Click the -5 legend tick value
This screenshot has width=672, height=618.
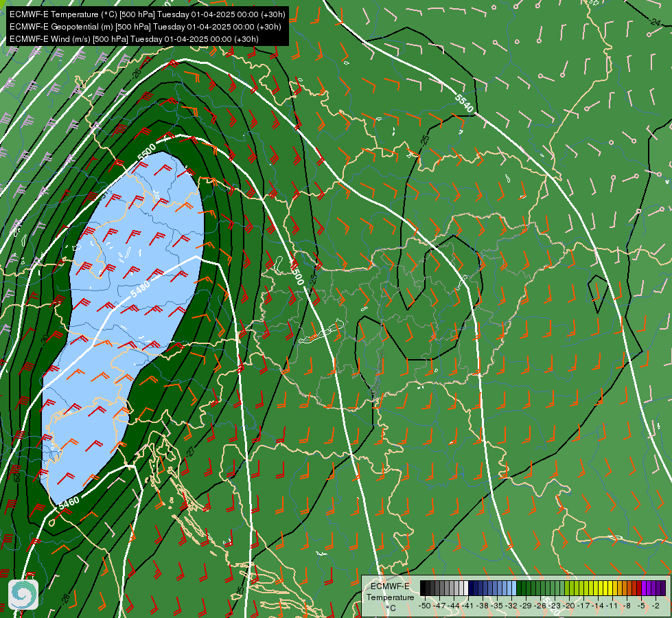[640, 606]
